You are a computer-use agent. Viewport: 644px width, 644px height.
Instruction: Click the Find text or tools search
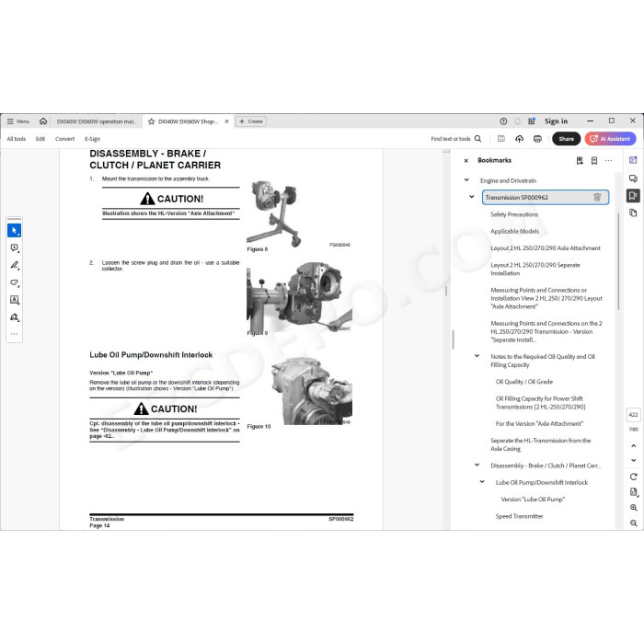click(x=456, y=139)
